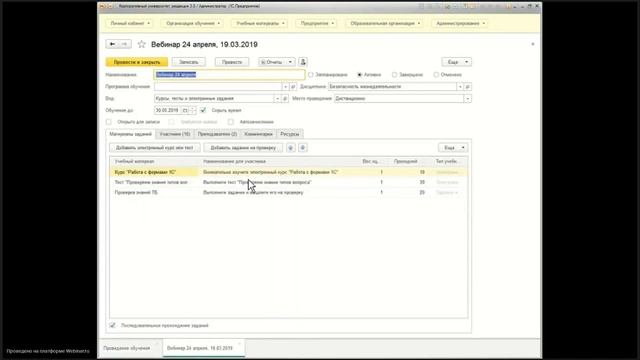Expand Программа обучения dropdown arrow
The width and height of the screenshot is (640, 360).
click(x=285, y=87)
